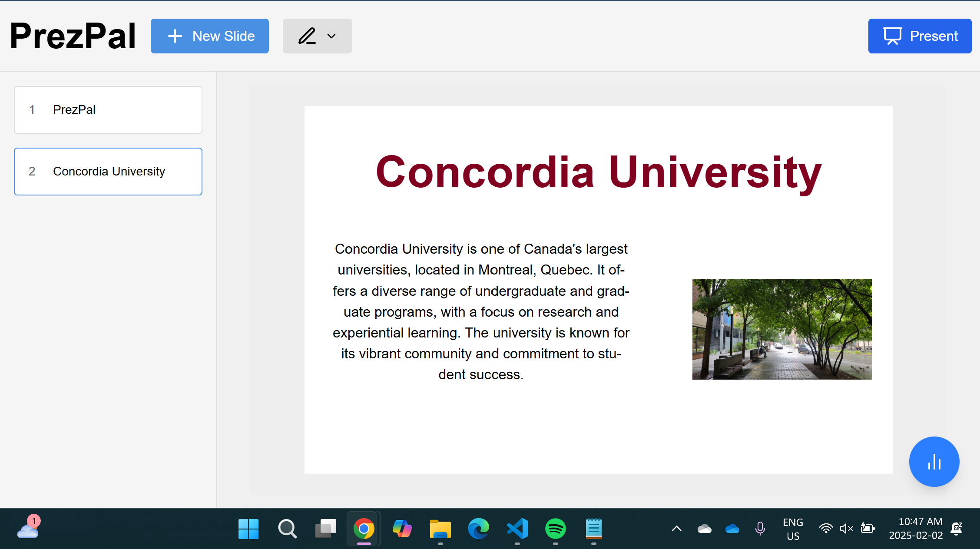Click the floating chart analytics button

(x=934, y=461)
